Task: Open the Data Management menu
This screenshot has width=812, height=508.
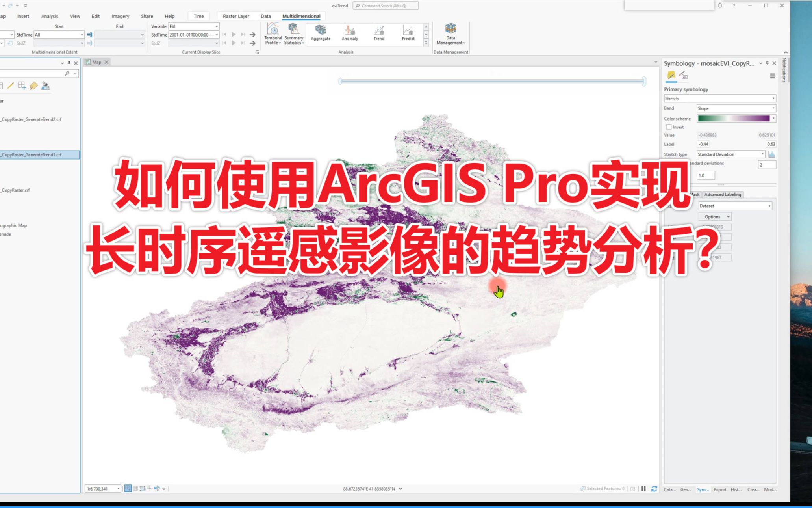Action: coord(450,34)
